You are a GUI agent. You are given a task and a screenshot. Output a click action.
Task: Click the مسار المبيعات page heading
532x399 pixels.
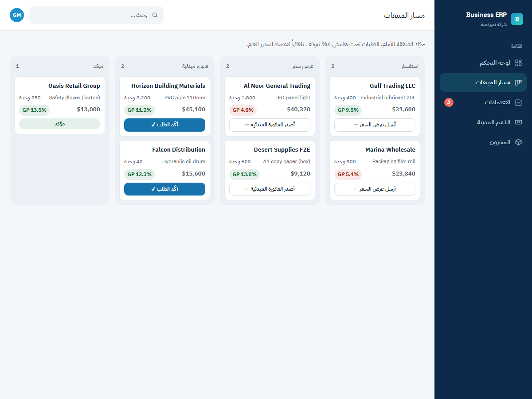(x=404, y=16)
